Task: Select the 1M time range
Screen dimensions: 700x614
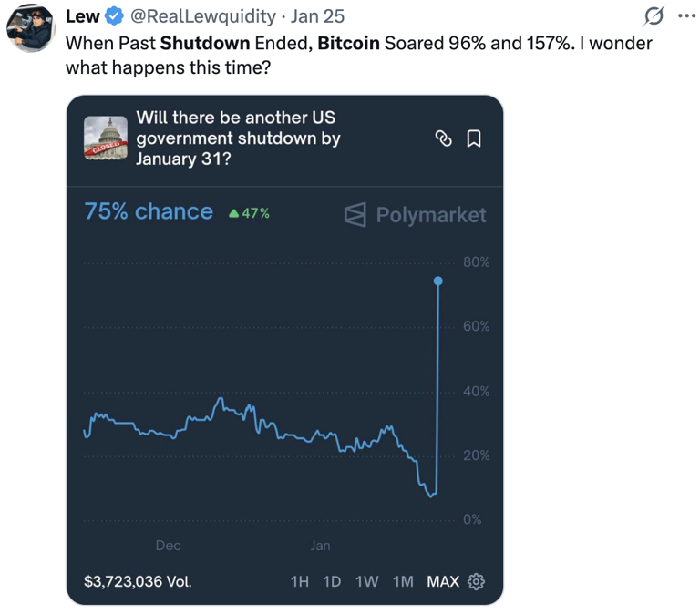Action: pyautogui.click(x=403, y=581)
